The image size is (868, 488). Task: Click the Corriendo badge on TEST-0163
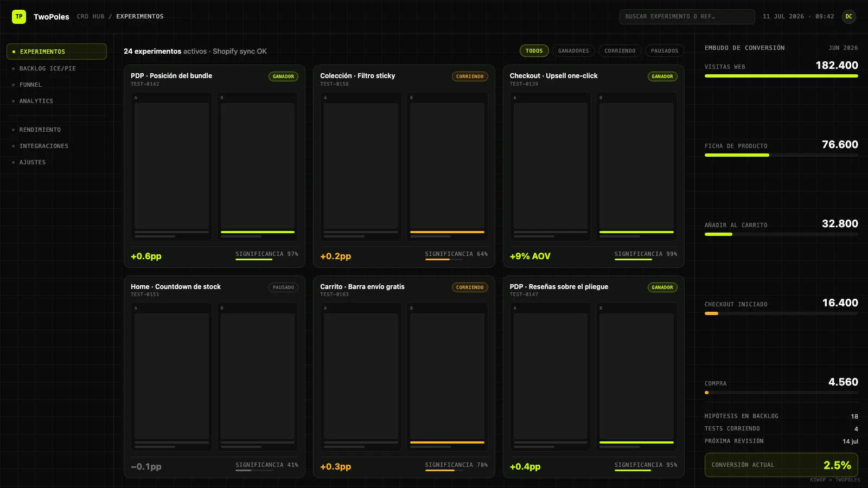tap(470, 287)
